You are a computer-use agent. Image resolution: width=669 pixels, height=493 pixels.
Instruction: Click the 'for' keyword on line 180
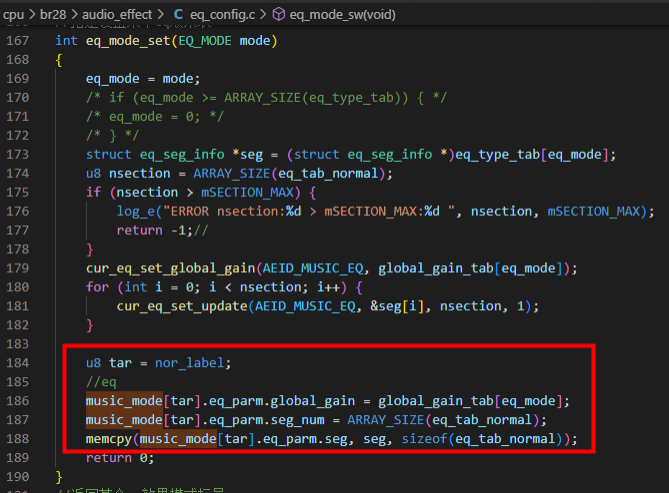point(97,287)
